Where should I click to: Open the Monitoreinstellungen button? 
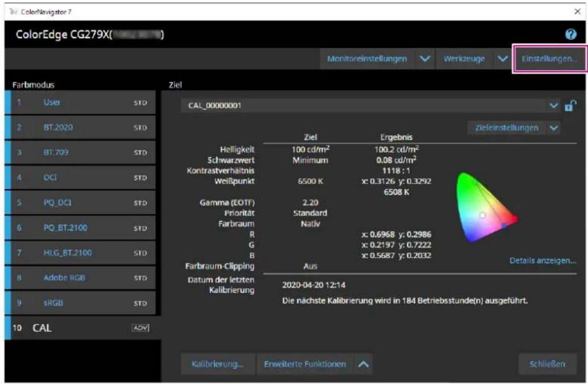point(367,59)
